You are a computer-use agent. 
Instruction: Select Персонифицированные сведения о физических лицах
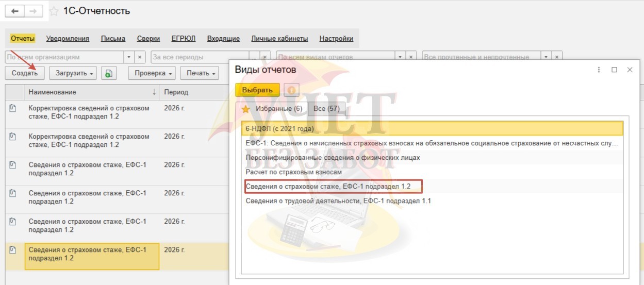[432, 157]
